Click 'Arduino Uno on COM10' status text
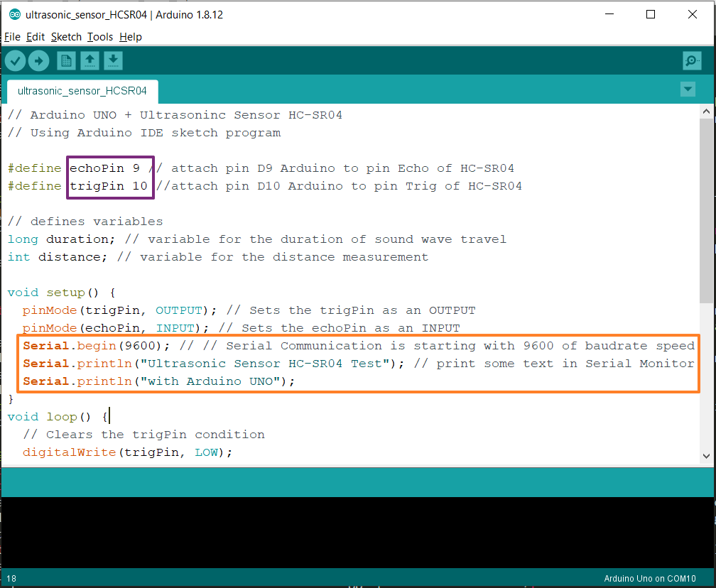Screen dimensions: 716x588 click(x=650, y=579)
